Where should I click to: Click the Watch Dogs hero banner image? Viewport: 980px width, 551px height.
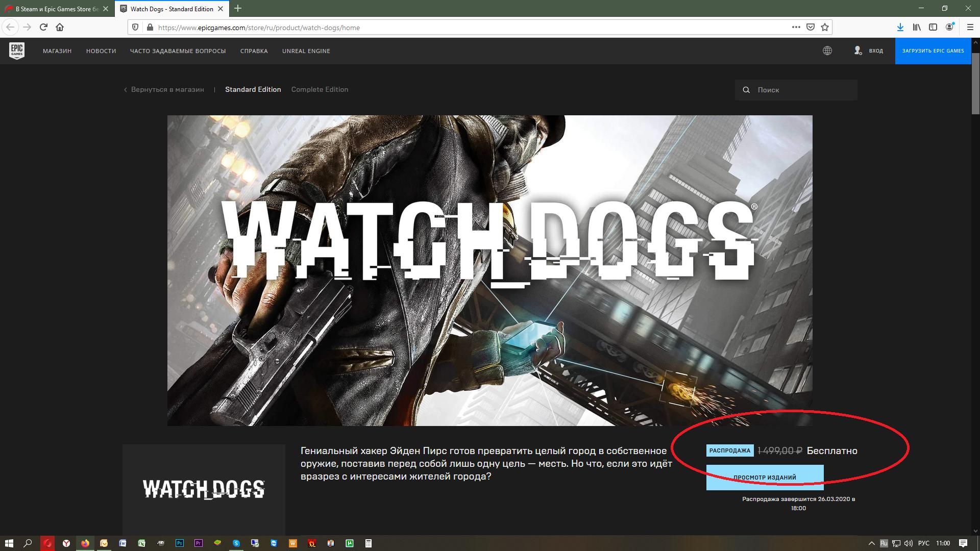coord(490,270)
